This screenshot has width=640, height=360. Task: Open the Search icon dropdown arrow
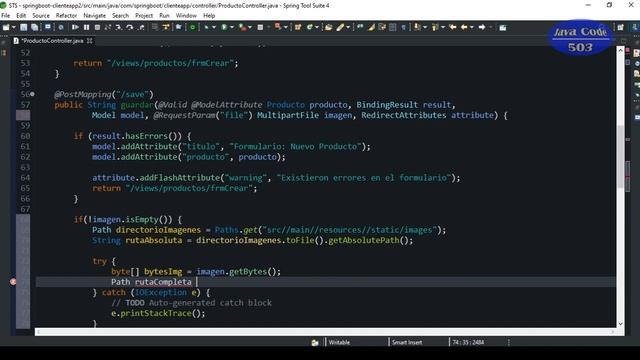click(348, 27)
